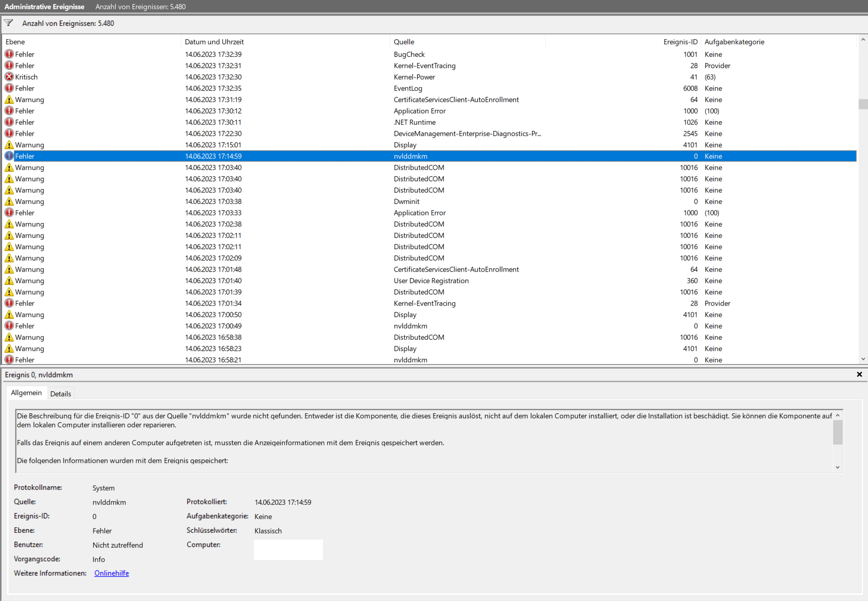Click error icon of Application Error 17:30:12
Screen dimensions: 868x601
9,111
